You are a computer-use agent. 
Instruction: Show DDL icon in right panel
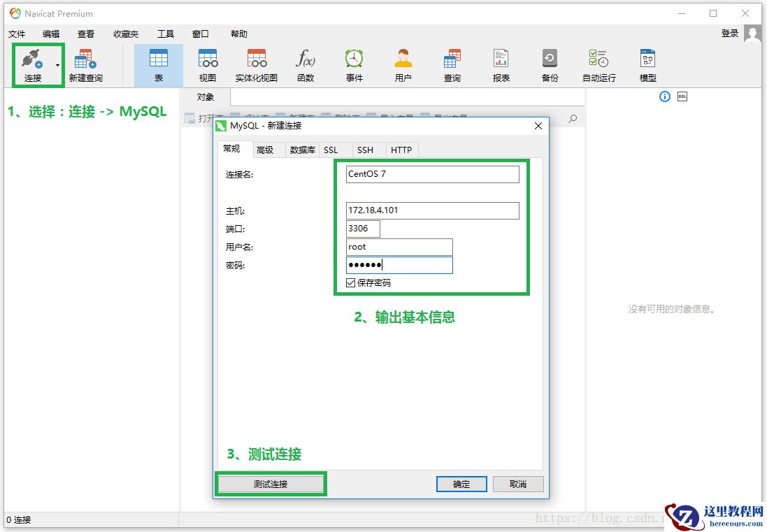682,96
